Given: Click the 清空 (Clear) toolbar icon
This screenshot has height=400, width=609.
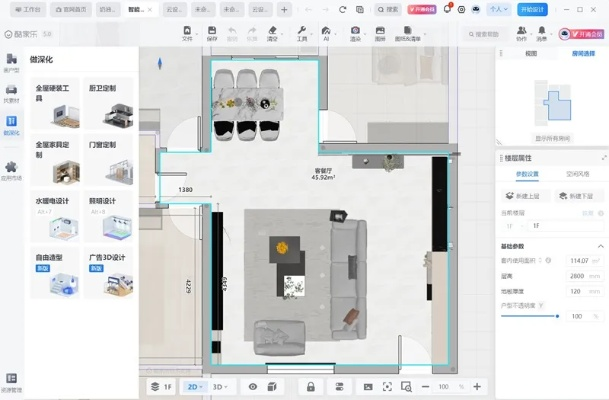Looking at the screenshot, I should coord(273,33).
